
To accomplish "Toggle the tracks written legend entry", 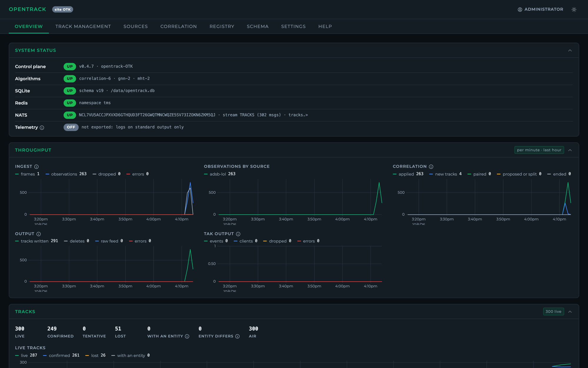I will point(36,241).
